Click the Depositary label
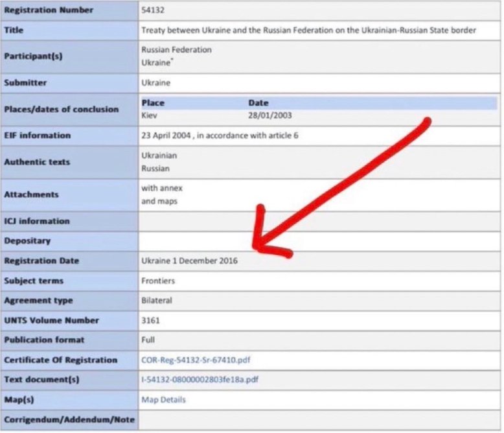Viewport: 504px width, 433px height. 27,241
